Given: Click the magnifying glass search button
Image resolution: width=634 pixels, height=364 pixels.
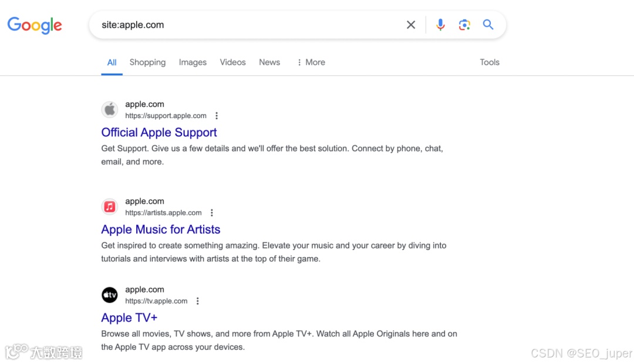Looking at the screenshot, I should pyautogui.click(x=488, y=25).
